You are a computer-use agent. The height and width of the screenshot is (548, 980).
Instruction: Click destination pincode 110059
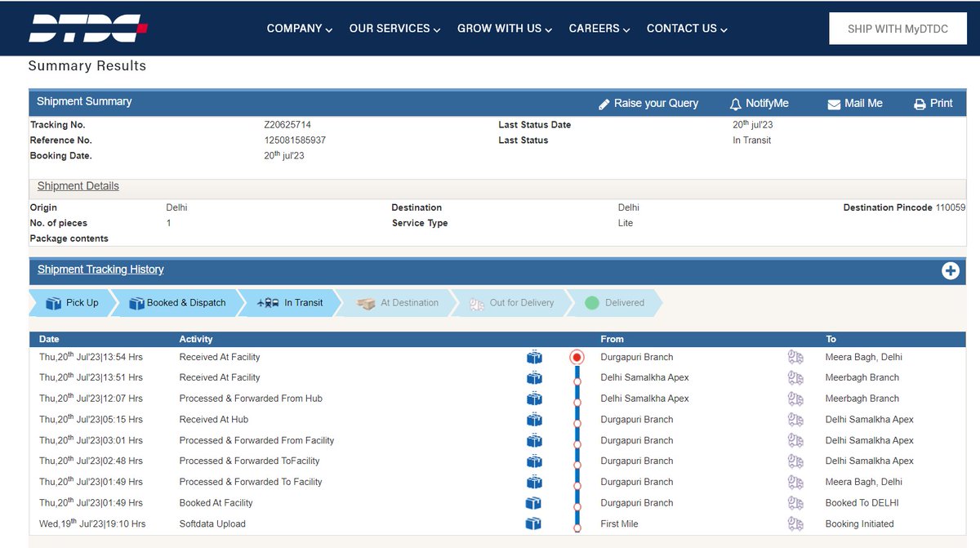(951, 207)
